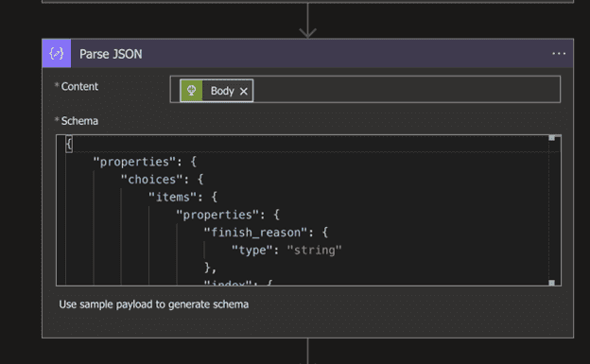Place cursor on schema's opening brace line
The image size is (590, 364).
69,144
